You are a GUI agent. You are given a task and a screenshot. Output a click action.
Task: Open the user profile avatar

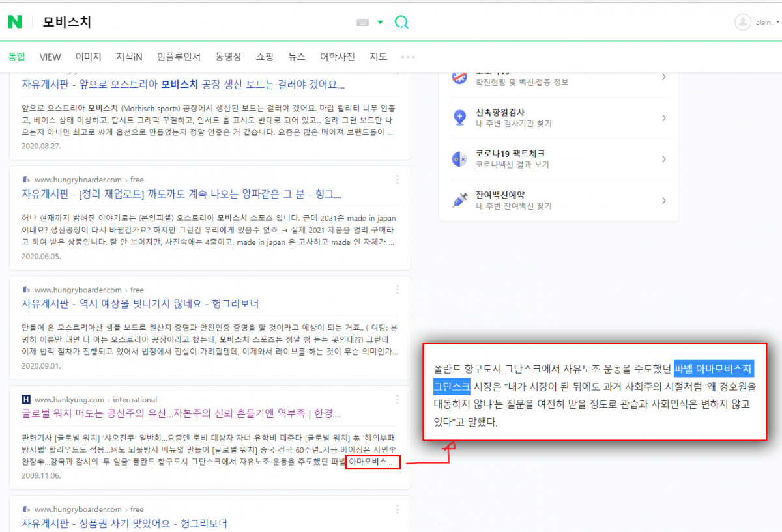743,22
